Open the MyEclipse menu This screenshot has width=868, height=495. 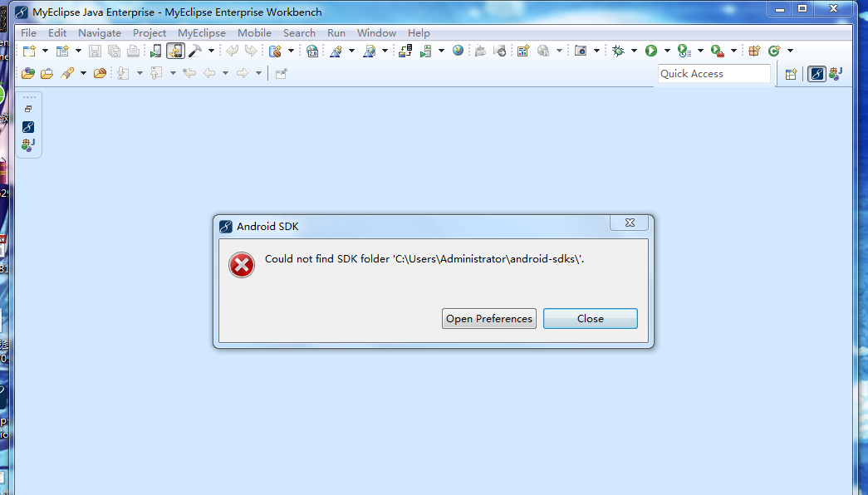[x=202, y=33]
